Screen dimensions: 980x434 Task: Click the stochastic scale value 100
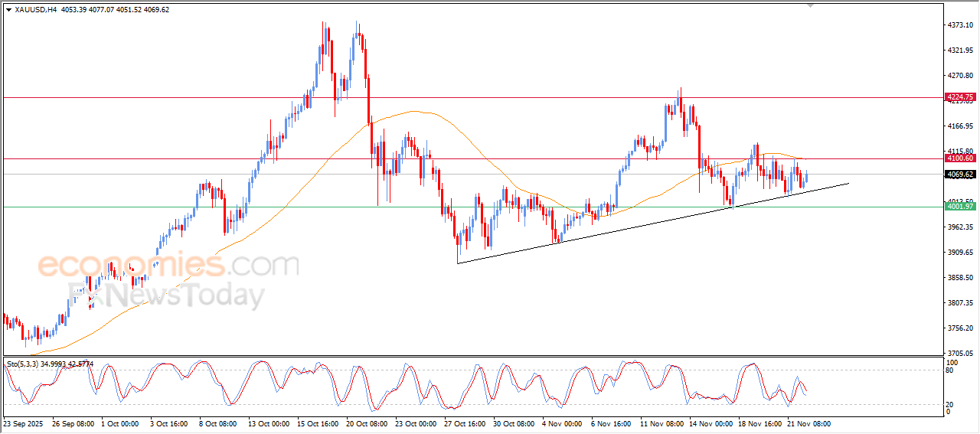pyautogui.click(x=953, y=363)
